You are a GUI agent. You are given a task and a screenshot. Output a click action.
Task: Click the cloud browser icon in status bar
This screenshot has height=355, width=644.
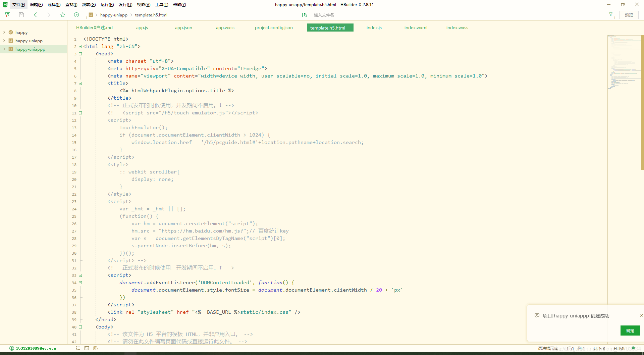coord(96,348)
